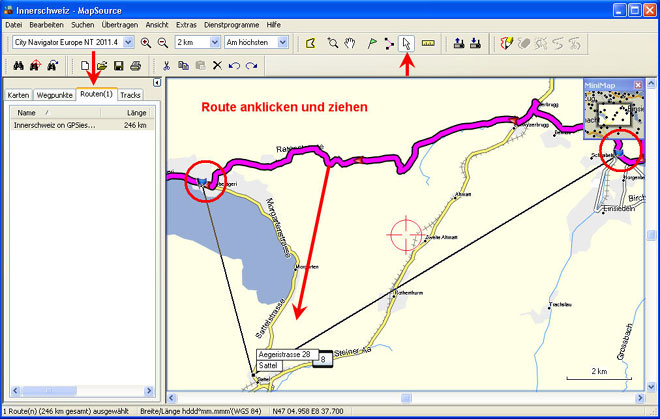Click the Copy icon
Image resolution: width=660 pixels, height=419 pixels.
(x=184, y=66)
